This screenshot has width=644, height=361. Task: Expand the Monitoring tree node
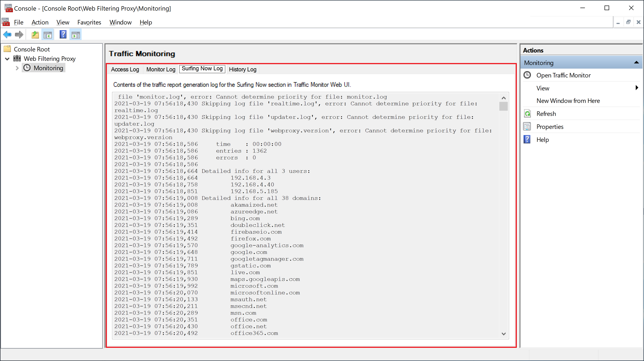(17, 68)
